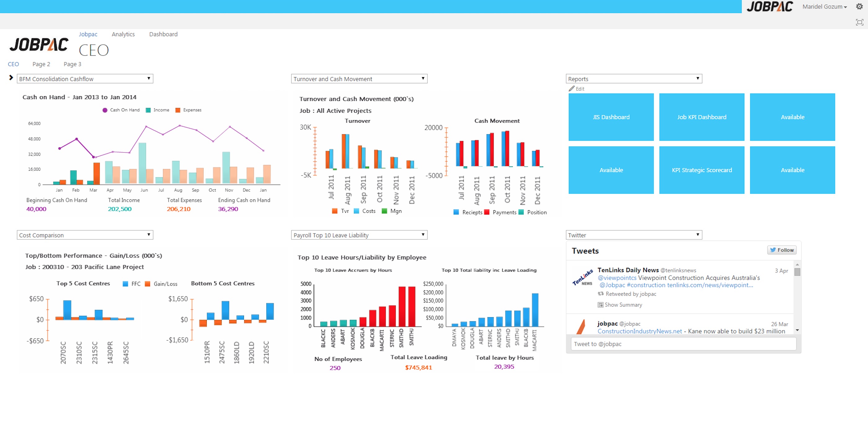Click the Show Summary icon in tweet
This screenshot has width=868, height=436.
(x=600, y=305)
